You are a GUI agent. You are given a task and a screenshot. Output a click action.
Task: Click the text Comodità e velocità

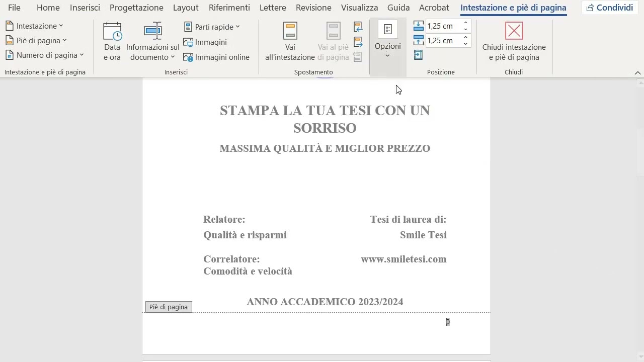248,271
